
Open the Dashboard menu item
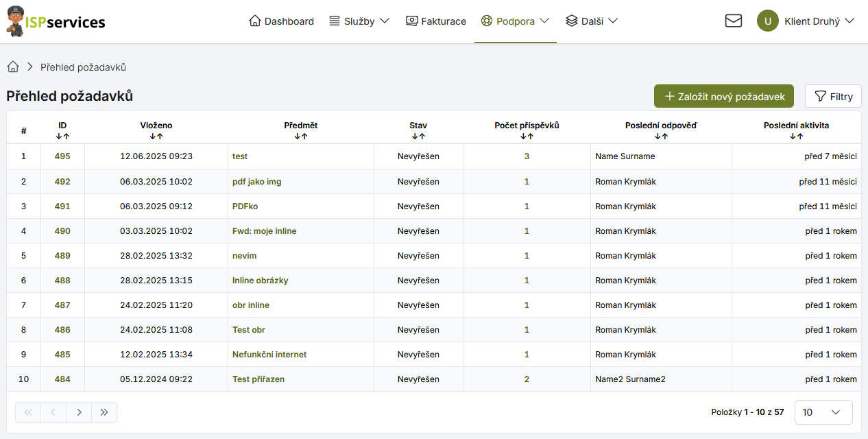pyautogui.click(x=281, y=21)
